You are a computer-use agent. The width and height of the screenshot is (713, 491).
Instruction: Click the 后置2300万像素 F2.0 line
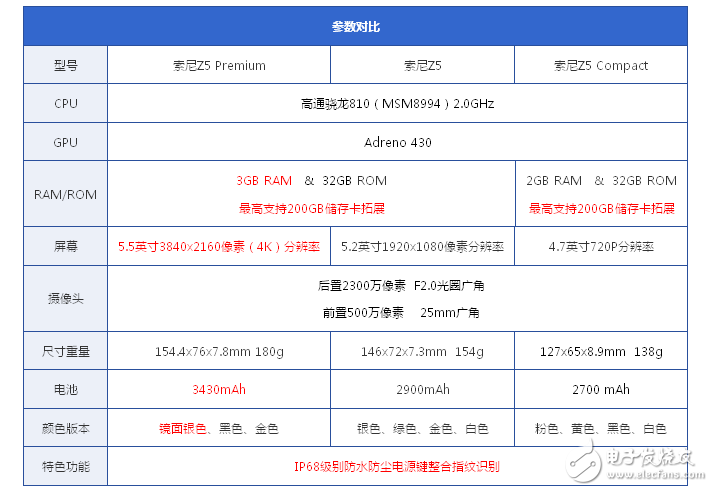(x=401, y=286)
